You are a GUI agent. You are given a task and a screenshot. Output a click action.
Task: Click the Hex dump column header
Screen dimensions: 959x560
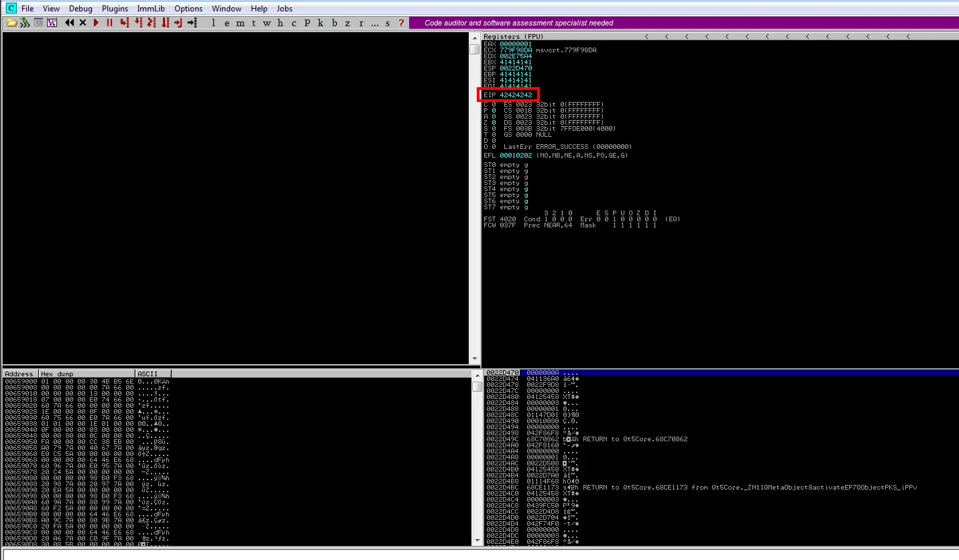87,374
